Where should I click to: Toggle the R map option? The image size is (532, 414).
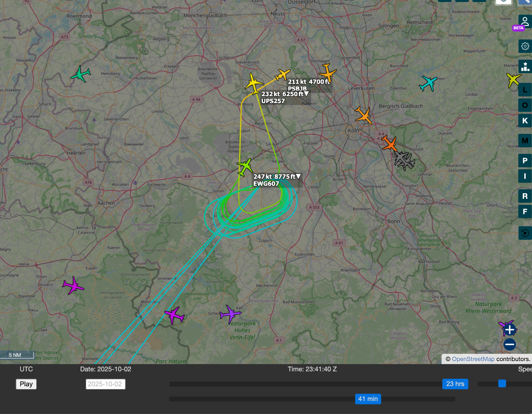[x=525, y=196]
